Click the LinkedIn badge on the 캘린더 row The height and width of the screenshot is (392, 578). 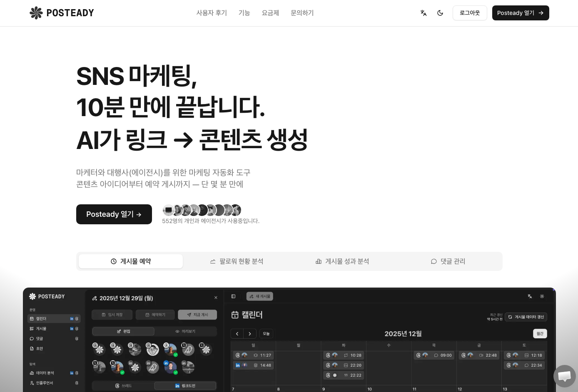(x=72, y=319)
